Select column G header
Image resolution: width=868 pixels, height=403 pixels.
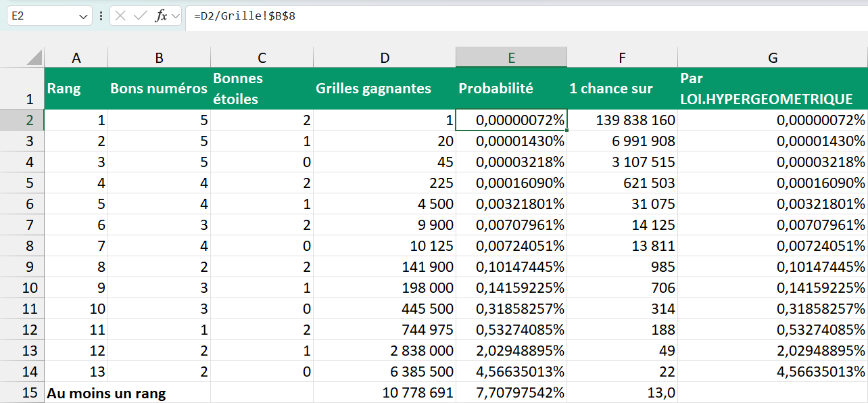(773, 58)
